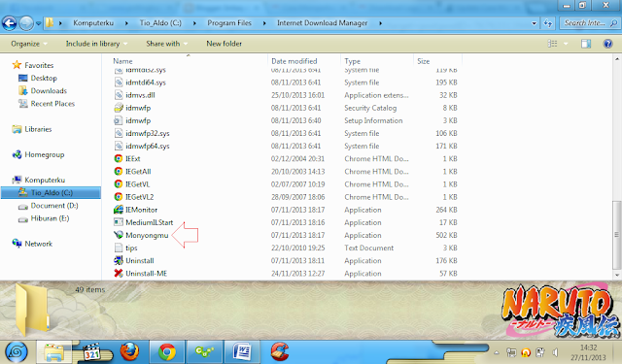Select the Monyongmu application icon
Viewport: 622px width, 364px height.
point(119,235)
